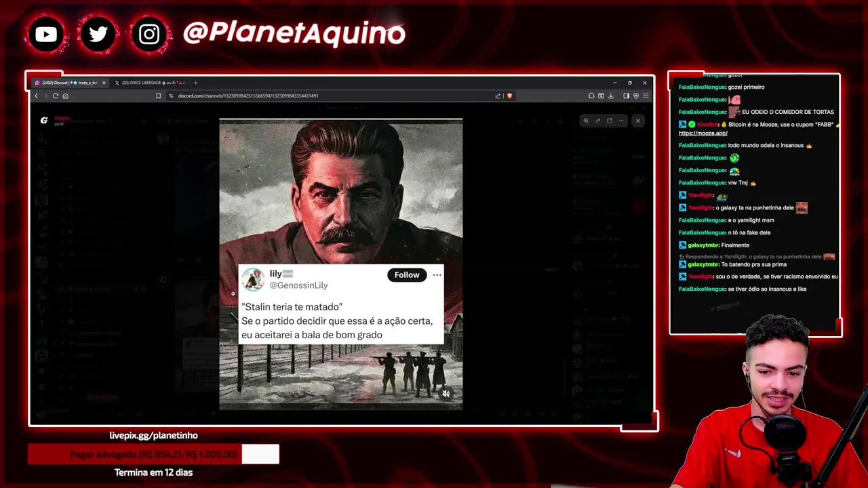Click the Stalin video in the viewer
Viewport: 868px width, 488px height.
click(x=341, y=264)
